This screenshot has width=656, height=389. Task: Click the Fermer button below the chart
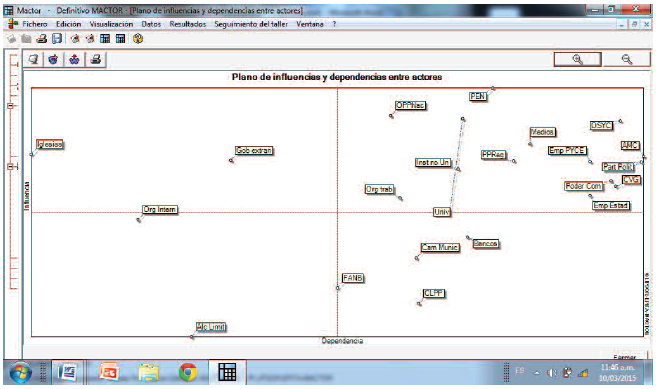625,357
